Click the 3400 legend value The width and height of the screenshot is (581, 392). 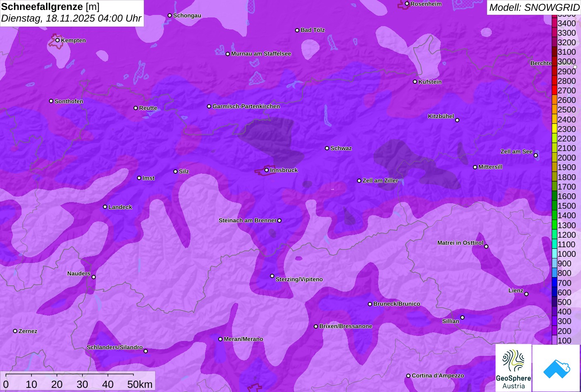click(567, 23)
